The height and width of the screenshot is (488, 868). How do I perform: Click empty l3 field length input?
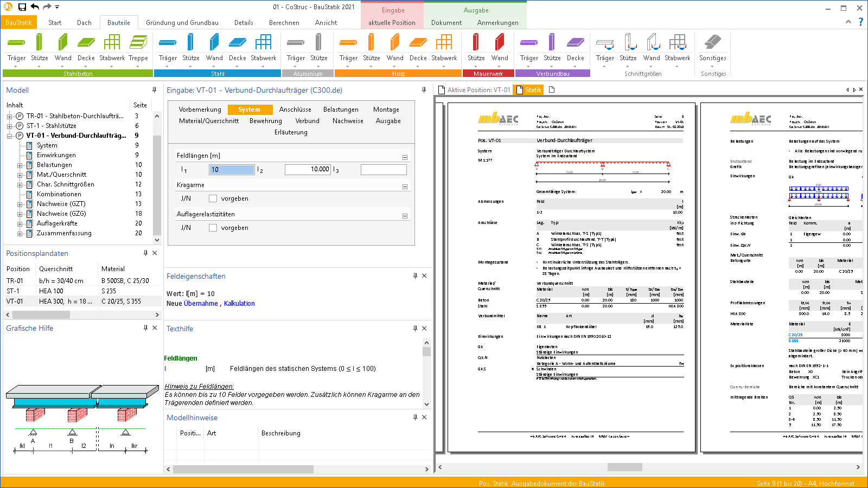[384, 170]
